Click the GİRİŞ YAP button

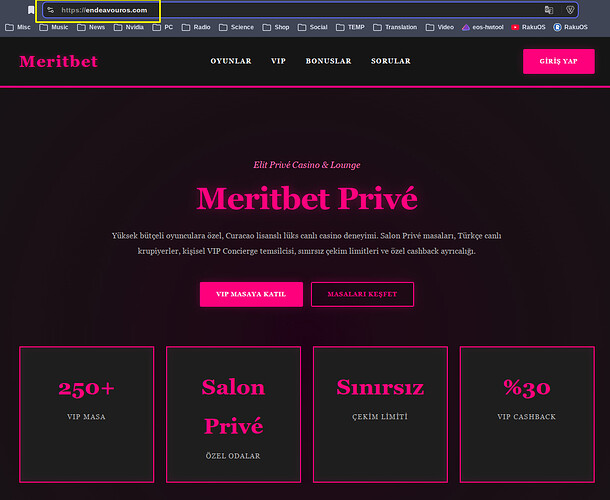(x=559, y=61)
